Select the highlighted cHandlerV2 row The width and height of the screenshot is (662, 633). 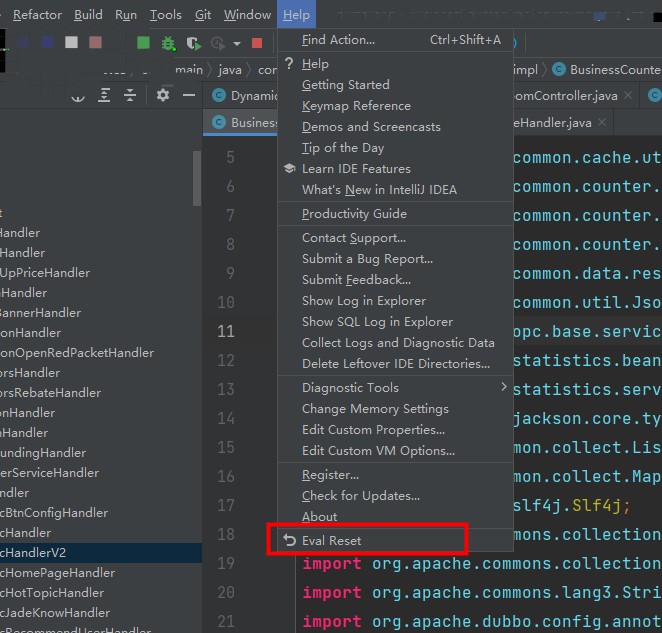[101, 552]
